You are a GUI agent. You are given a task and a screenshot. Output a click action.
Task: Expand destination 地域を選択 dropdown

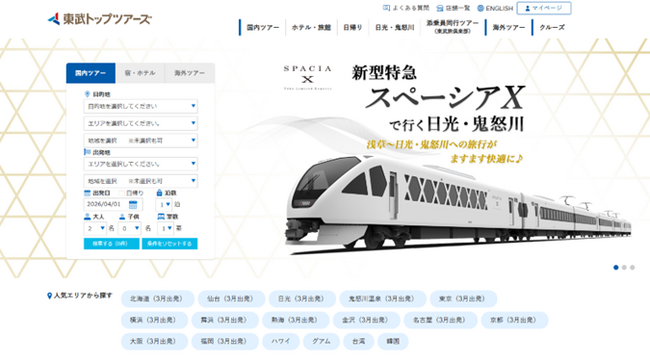coord(141,140)
